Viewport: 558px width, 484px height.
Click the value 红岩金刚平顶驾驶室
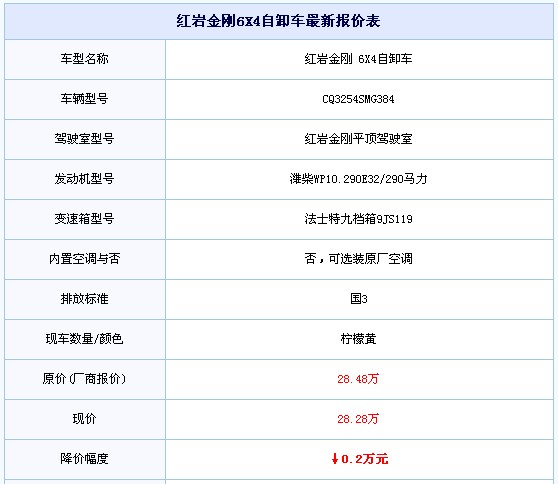(x=358, y=139)
